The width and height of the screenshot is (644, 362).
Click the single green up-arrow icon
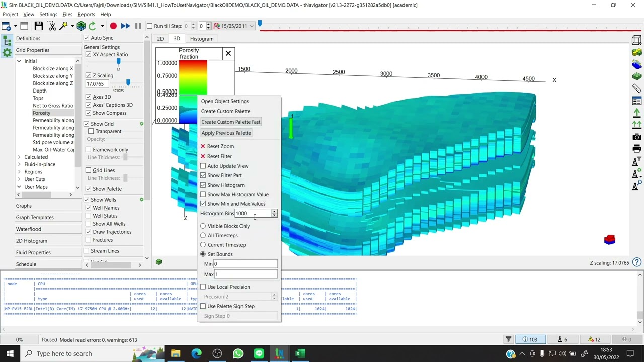tap(637, 113)
